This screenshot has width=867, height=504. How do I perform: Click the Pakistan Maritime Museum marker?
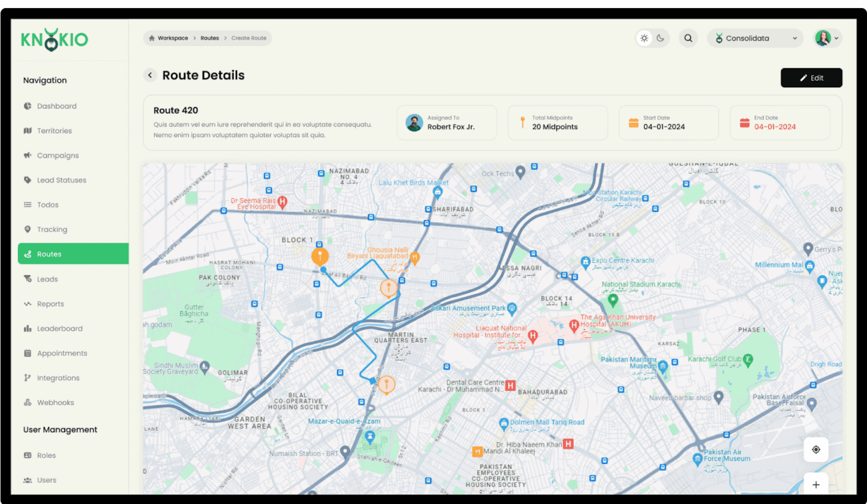pyautogui.click(x=663, y=367)
